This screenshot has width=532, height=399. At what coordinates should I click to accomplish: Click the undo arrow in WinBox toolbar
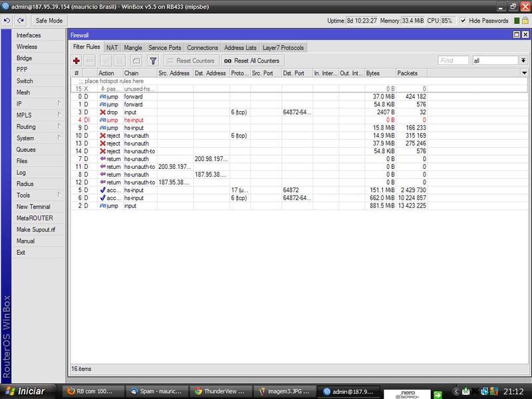7,21
